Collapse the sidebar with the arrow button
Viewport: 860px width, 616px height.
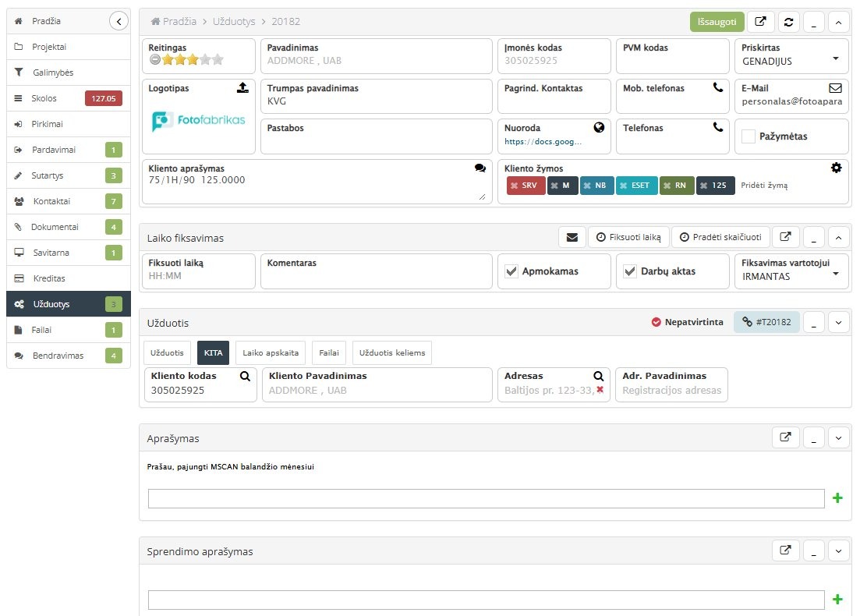click(x=119, y=22)
